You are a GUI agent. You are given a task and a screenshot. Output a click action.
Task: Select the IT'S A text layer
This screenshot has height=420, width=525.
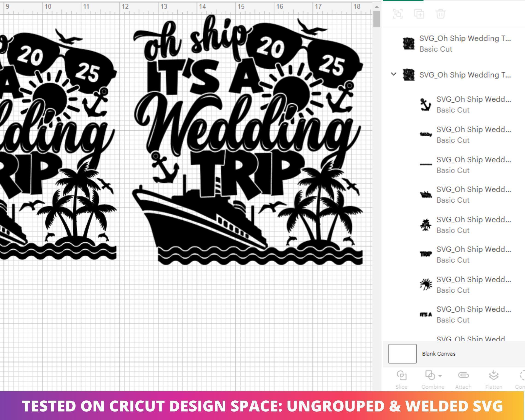click(x=465, y=314)
